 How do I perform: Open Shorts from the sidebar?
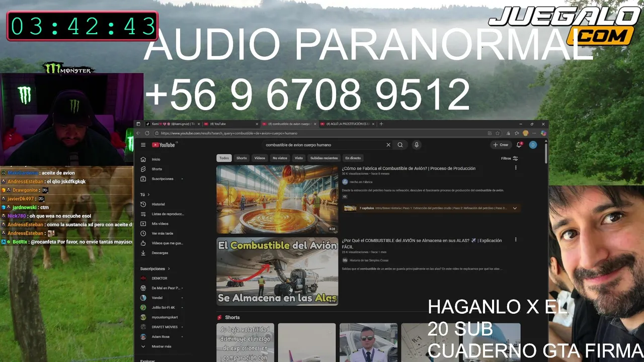click(x=157, y=169)
